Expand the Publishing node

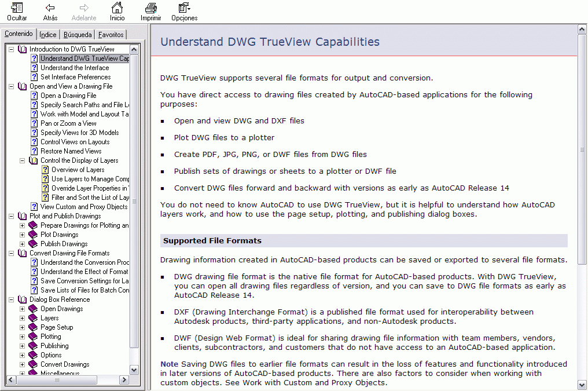pyautogui.click(x=22, y=346)
